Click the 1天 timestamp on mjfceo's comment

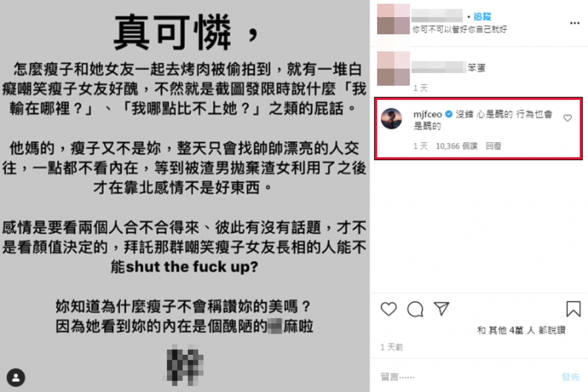[421, 146]
